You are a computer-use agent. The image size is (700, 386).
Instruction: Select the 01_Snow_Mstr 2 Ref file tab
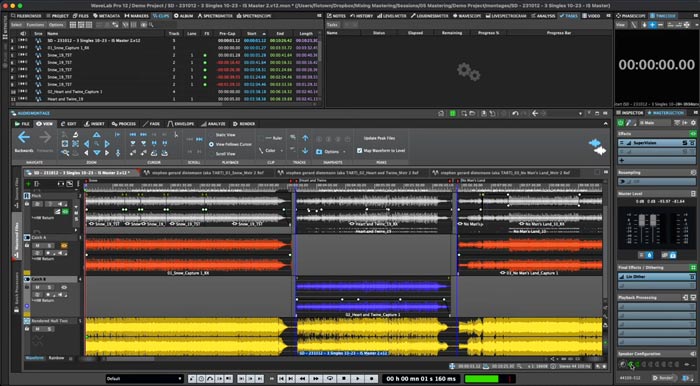click(x=208, y=173)
